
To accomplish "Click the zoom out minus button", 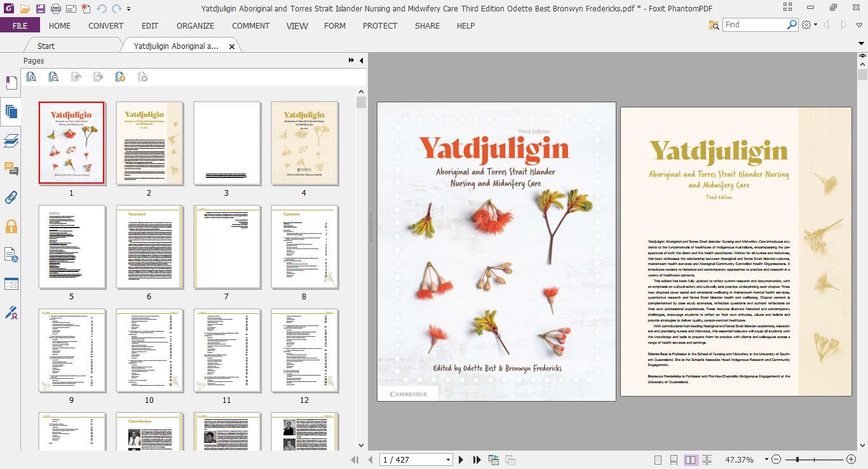I will coord(776,459).
